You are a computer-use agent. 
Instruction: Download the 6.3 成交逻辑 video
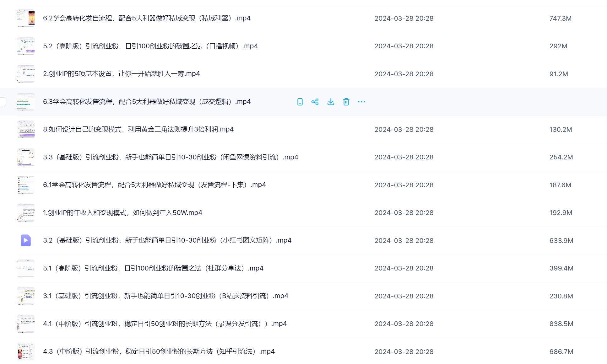click(x=331, y=102)
